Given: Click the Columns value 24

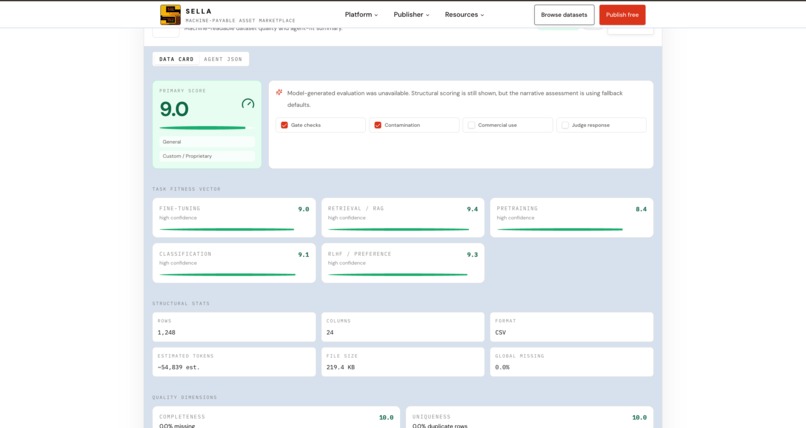Looking at the screenshot, I should tap(330, 332).
